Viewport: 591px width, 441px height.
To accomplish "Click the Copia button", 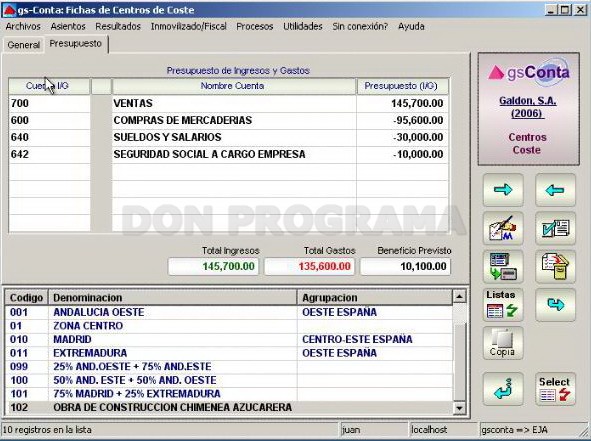I will [x=503, y=343].
